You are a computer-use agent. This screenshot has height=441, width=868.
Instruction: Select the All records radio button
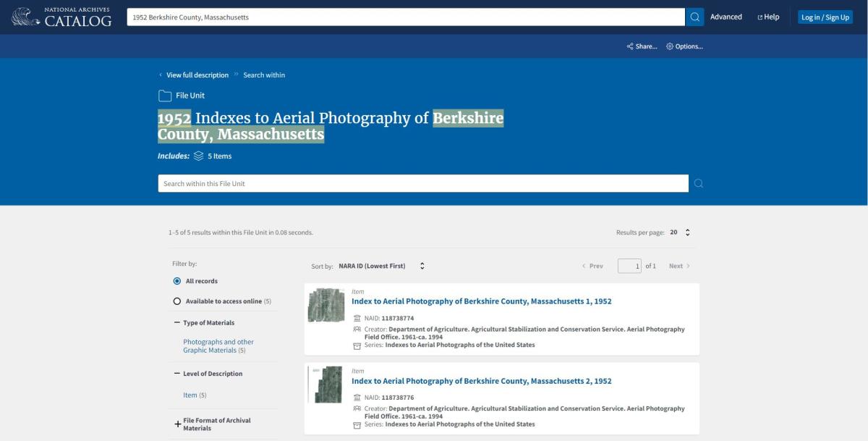[x=177, y=281]
